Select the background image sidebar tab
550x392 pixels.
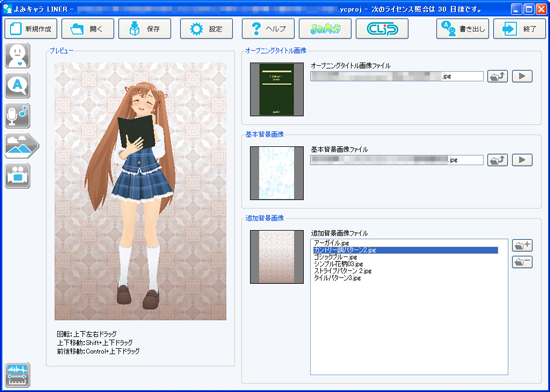21,146
